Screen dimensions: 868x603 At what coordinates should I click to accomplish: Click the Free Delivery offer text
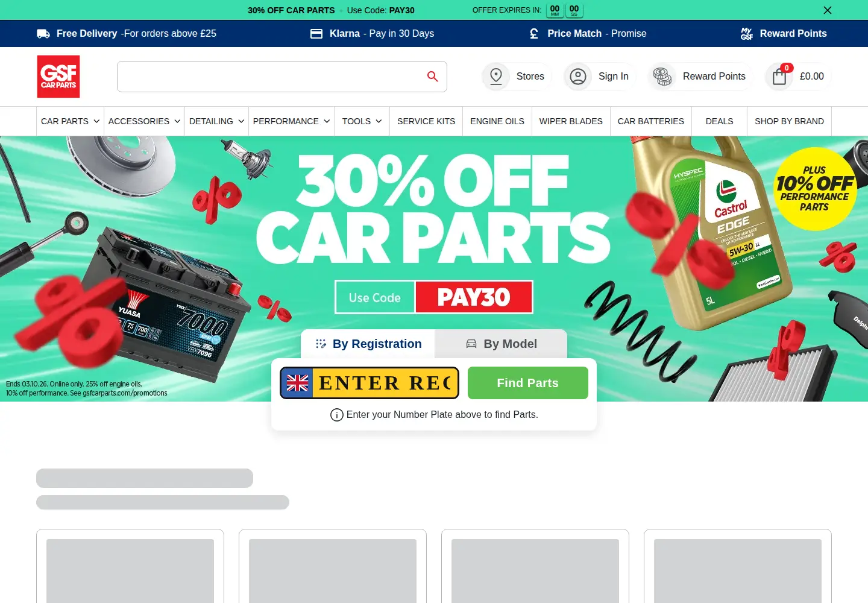click(136, 34)
